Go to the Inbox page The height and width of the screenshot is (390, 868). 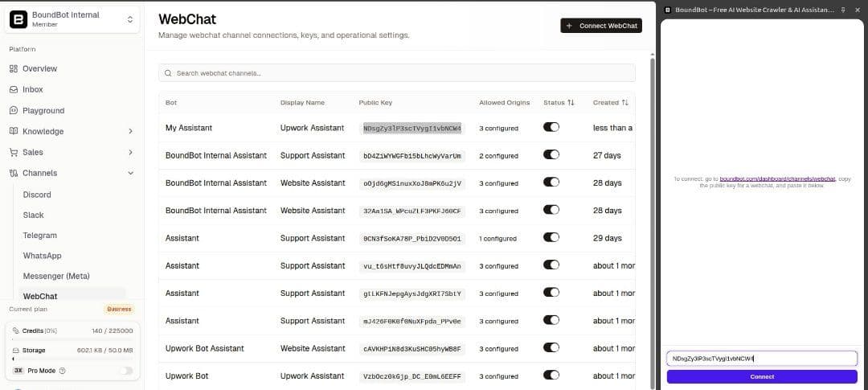[x=33, y=89]
